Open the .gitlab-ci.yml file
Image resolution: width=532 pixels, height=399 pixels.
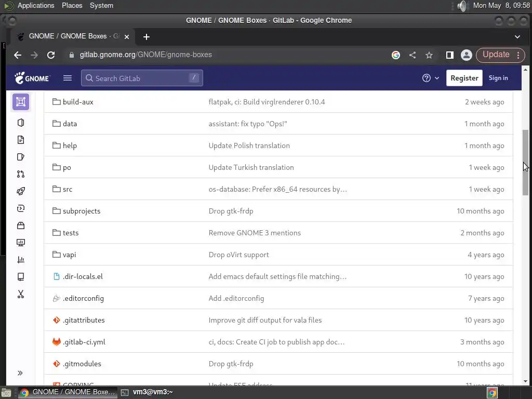84,342
